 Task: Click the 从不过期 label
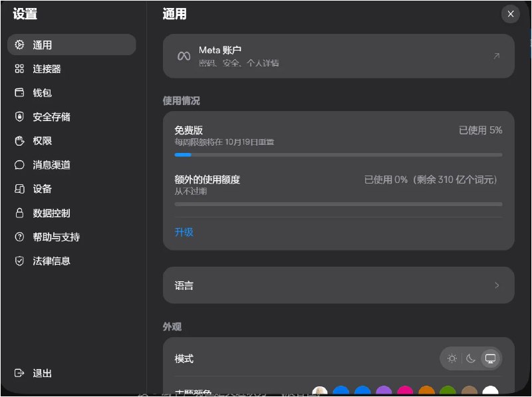pos(191,192)
